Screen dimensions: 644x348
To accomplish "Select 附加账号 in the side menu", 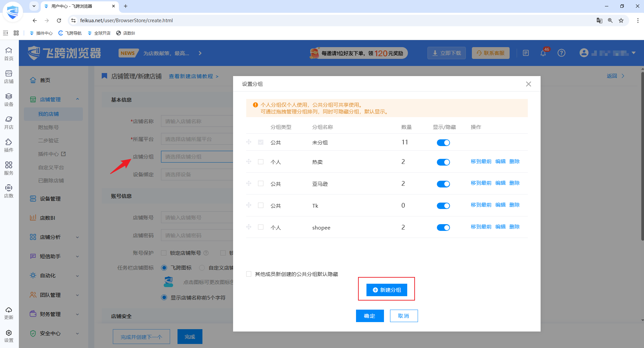I will coord(49,127).
